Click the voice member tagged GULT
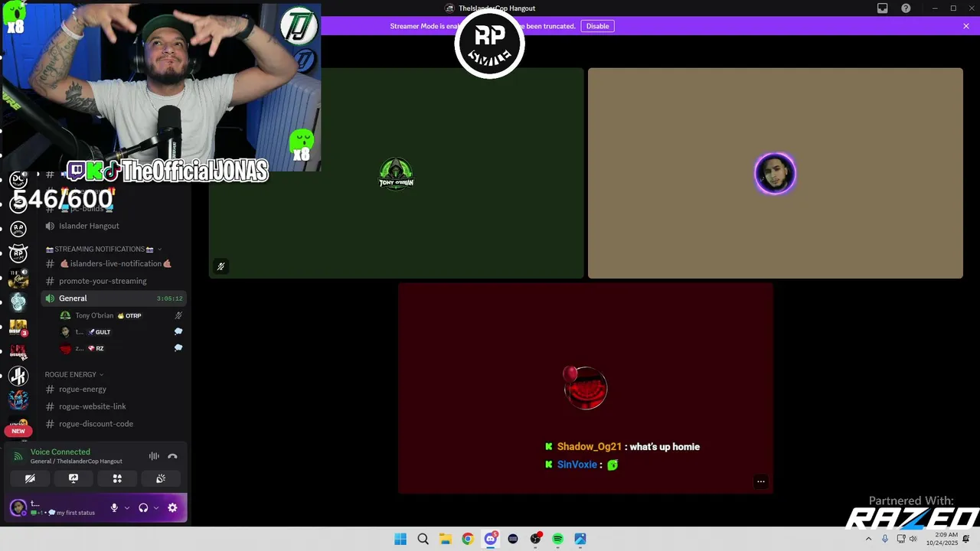 point(121,332)
